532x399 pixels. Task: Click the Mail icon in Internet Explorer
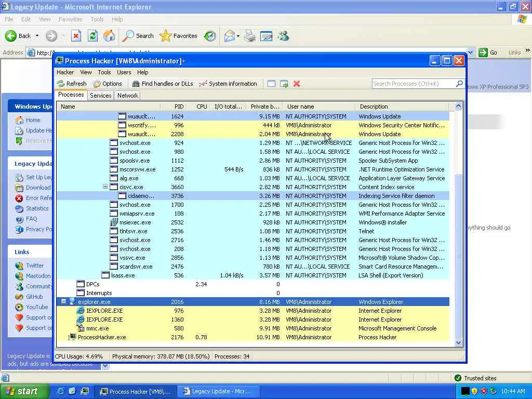click(x=230, y=36)
